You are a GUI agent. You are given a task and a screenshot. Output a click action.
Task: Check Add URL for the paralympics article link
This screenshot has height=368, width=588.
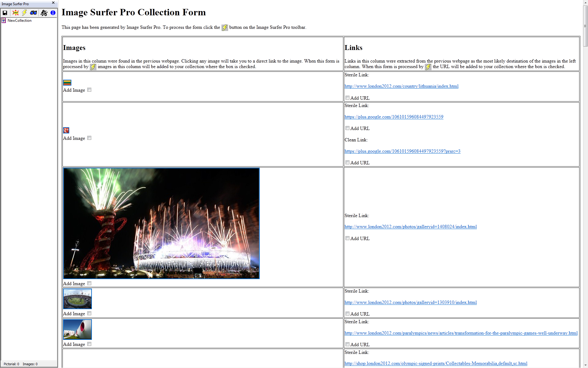click(x=347, y=344)
